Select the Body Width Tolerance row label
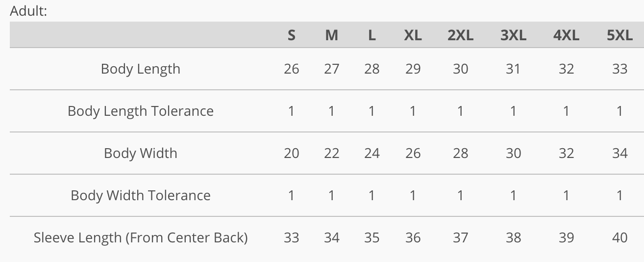Image resolution: width=644 pixels, height=262 pixels. tap(141, 195)
